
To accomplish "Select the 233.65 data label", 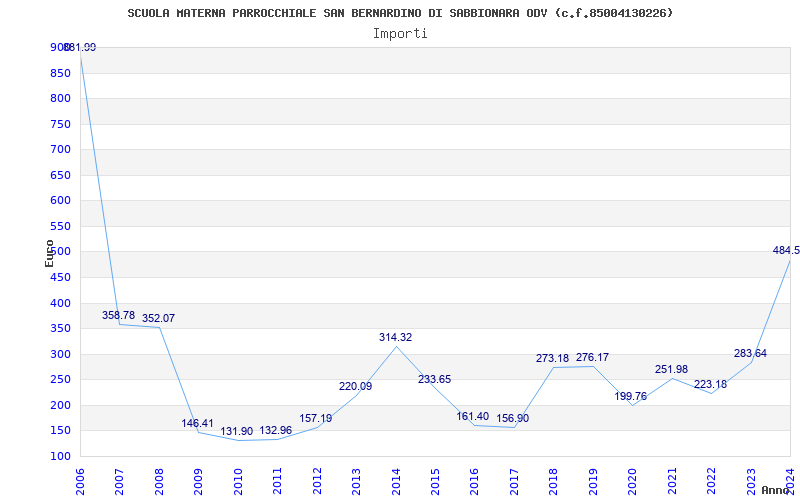I will coord(434,379).
